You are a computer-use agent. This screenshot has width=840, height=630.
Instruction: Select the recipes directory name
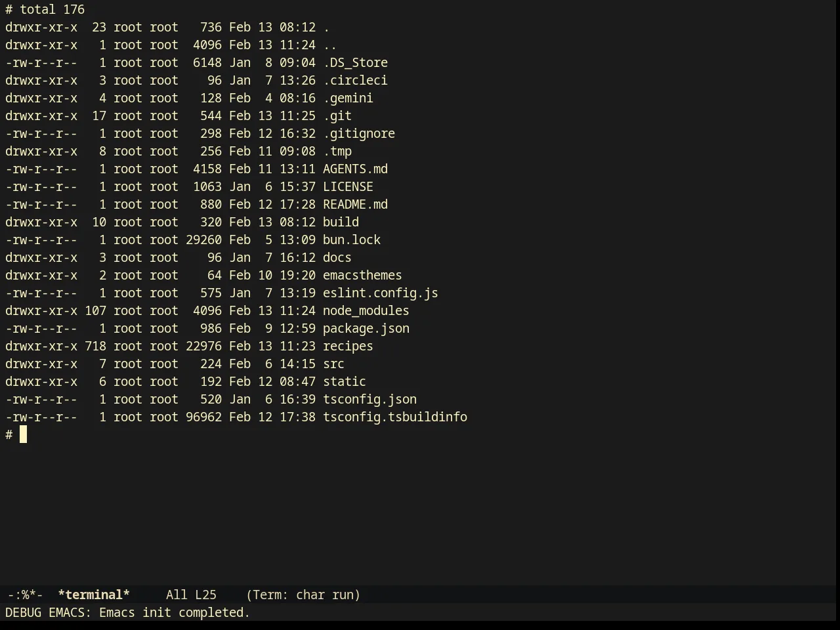348,346
